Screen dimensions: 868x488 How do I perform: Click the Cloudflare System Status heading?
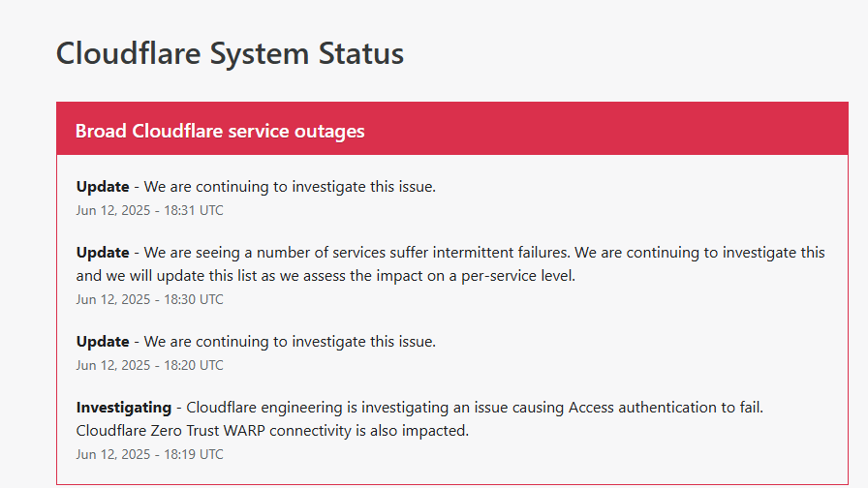(x=230, y=53)
